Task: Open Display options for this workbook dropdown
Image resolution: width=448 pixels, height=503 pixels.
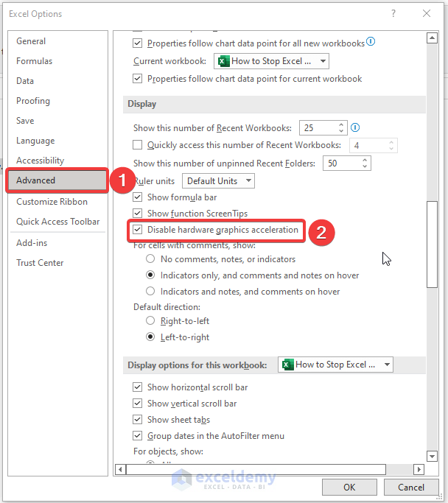Action: click(x=335, y=365)
